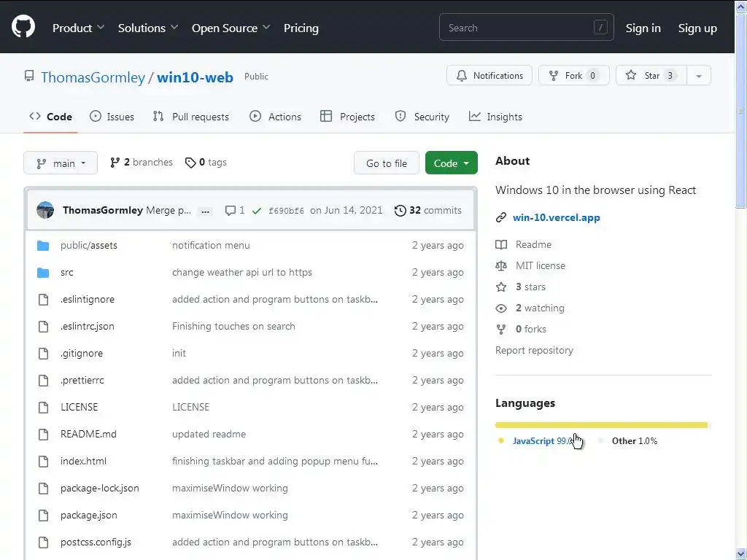Switch to the Insights tab
This screenshot has width=747, height=560.
tap(495, 117)
